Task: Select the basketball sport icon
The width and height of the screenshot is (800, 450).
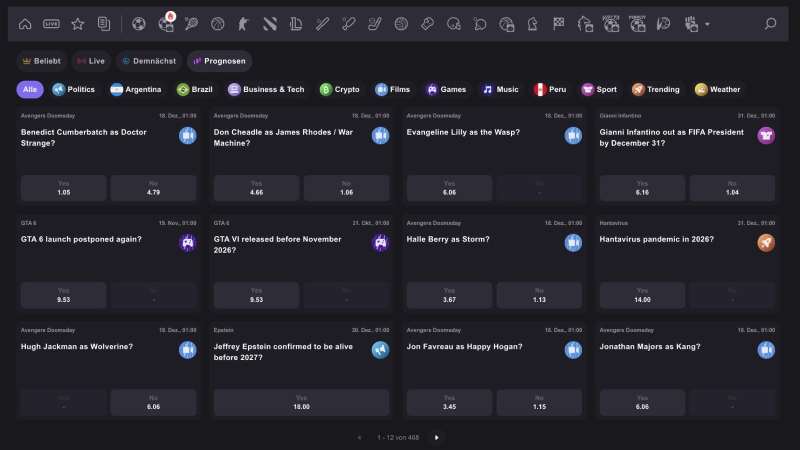Action: pyautogui.click(x=217, y=24)
